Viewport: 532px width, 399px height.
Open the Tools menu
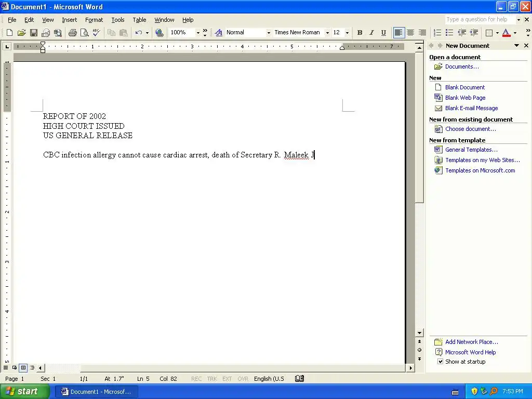click(118, 20)
